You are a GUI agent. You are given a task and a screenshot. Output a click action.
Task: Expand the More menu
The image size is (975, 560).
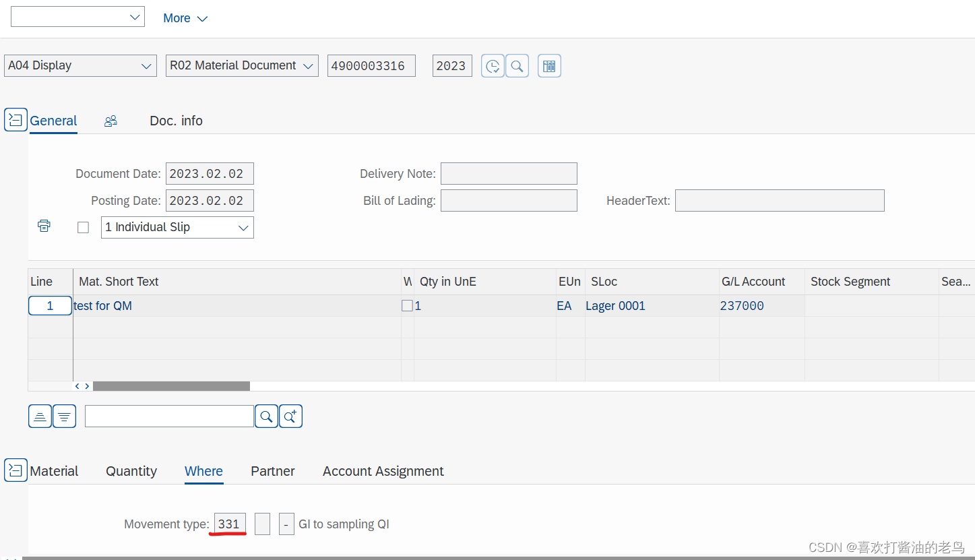pyautogui.click(x=185, y=18)
